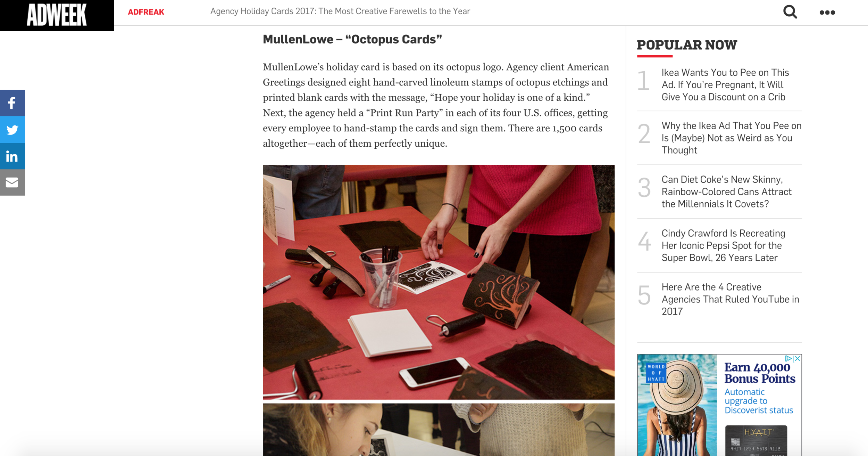
Task: Open the search magnifier icon
Action: click(790, 12)
